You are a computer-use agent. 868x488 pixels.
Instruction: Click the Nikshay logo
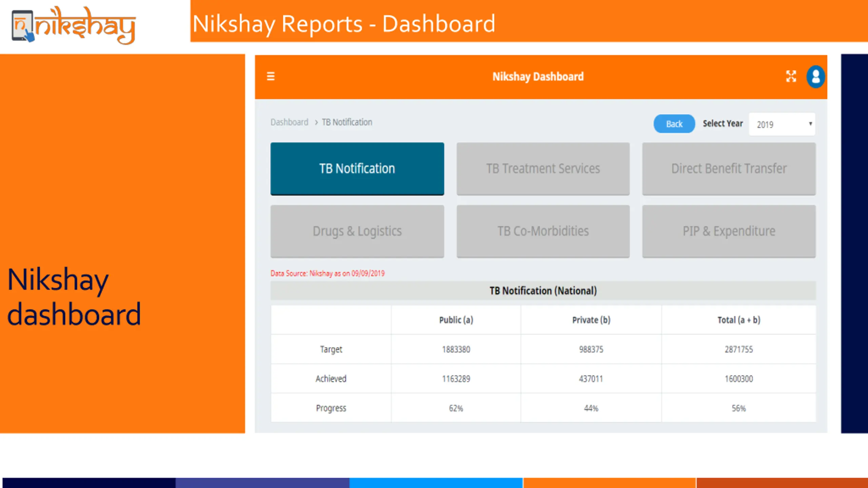(74, 25)
